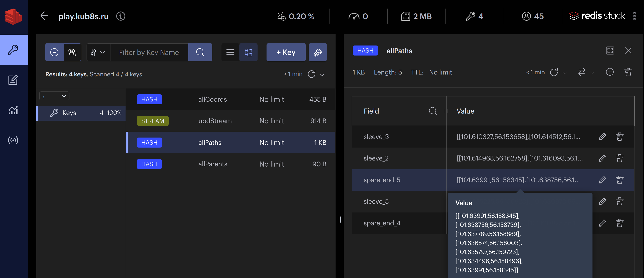Delete the sleeve_3 field
Image resolution: width=644 pixels, height=278 pixels.
point(620,137)
